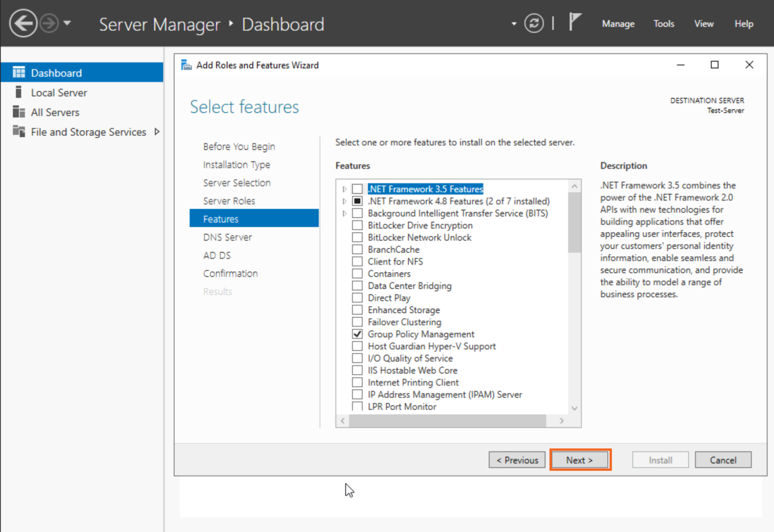
Task: Open the Dashboard from the sidebar icon
Action: click(x=19, y=72)
